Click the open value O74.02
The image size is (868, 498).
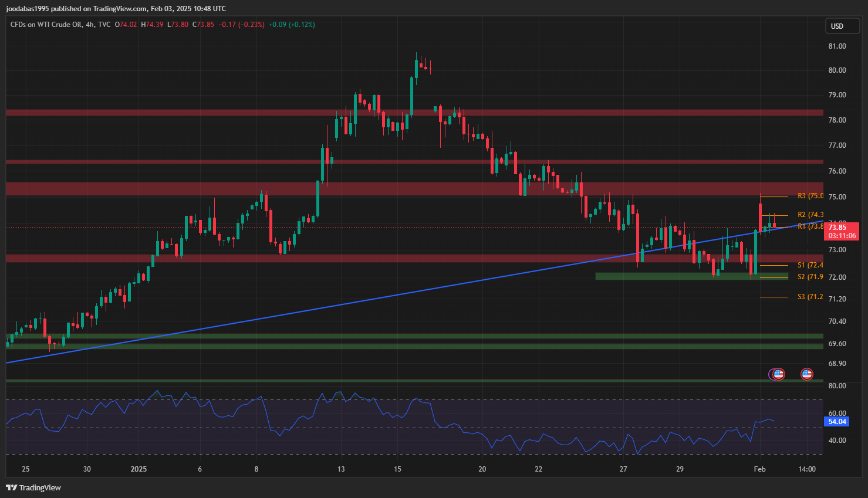click(x=126, y=25)
